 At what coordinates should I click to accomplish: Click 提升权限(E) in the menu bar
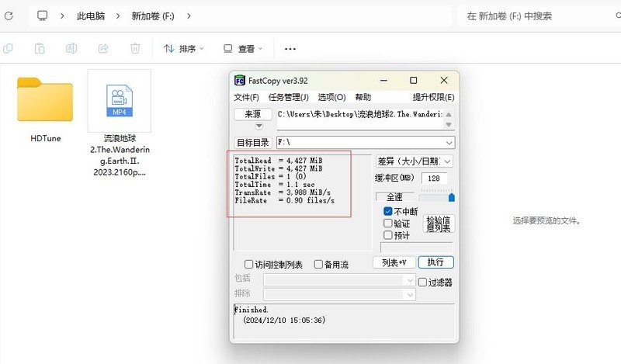(433, 97)
